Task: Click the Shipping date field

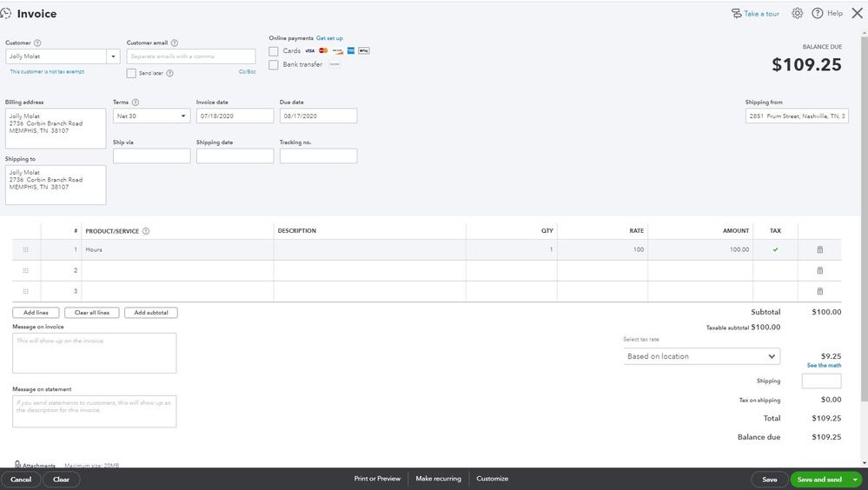Action: pyautogui.click(x=235, y=156)
